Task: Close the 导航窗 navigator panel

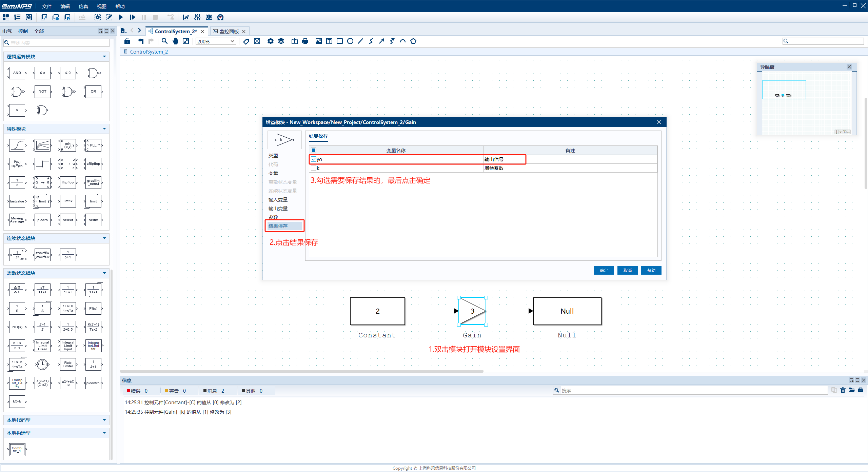Action: coord(849,67)
